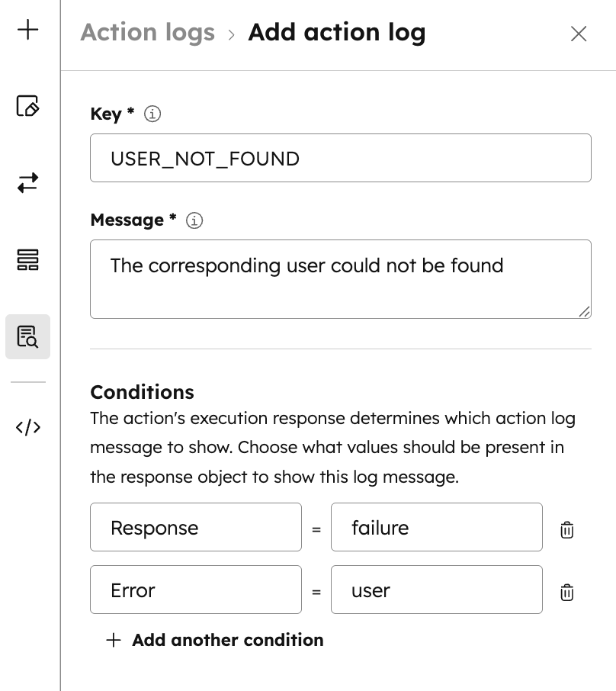616x691 pixels.
Task: Click the Error condition field
Action: click(x=196, y=590)
